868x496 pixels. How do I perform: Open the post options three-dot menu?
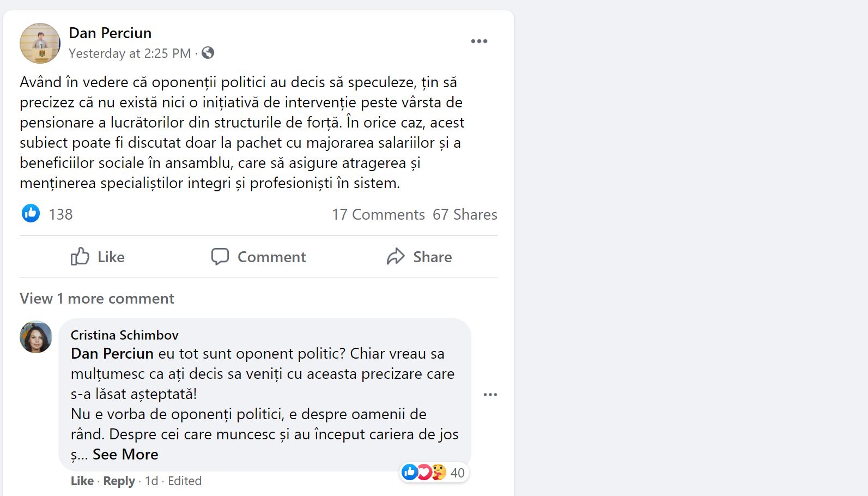(479, 41)
